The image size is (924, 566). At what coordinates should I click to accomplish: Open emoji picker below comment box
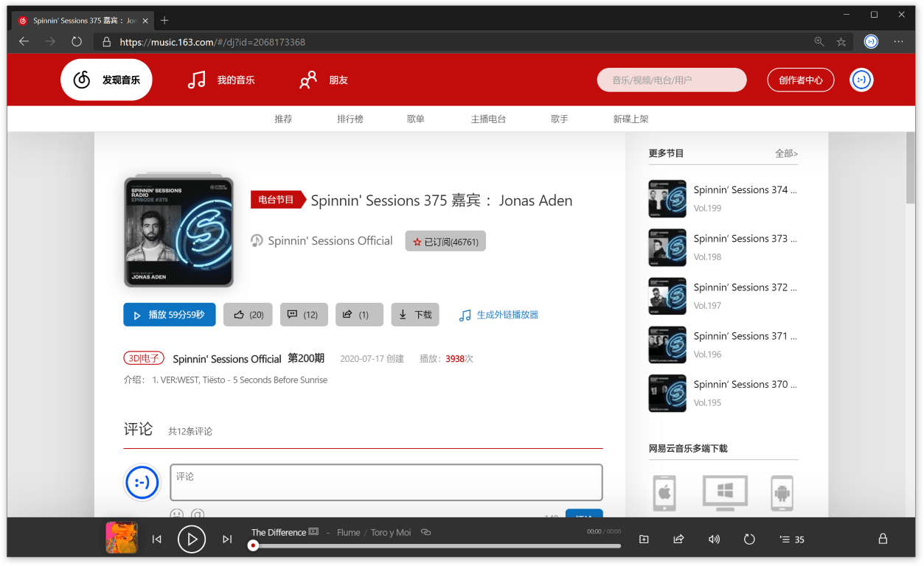pyautogui.click(x=177, y=514)
